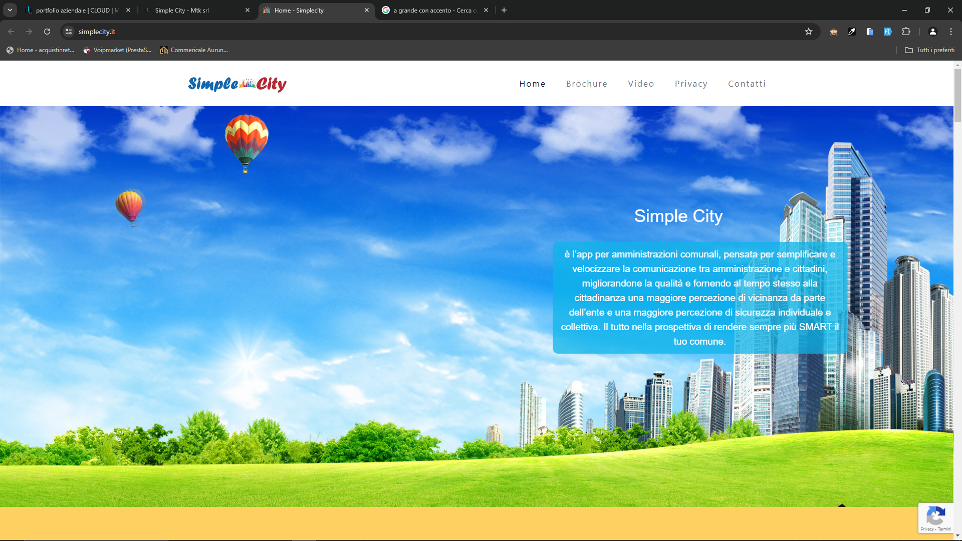Click the Simple City logo
Viewport: 962px width, 541px height.
pyautogui.click(x=237, y=84)
